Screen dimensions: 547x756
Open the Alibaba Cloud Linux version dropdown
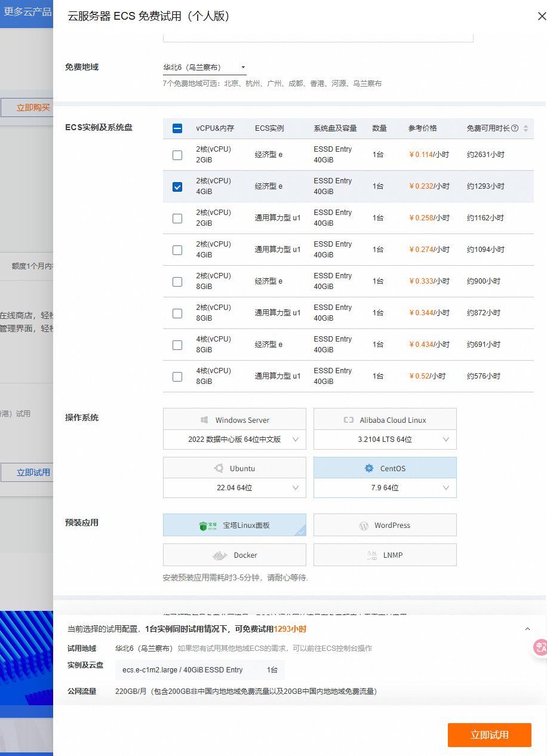coord(385,440)
